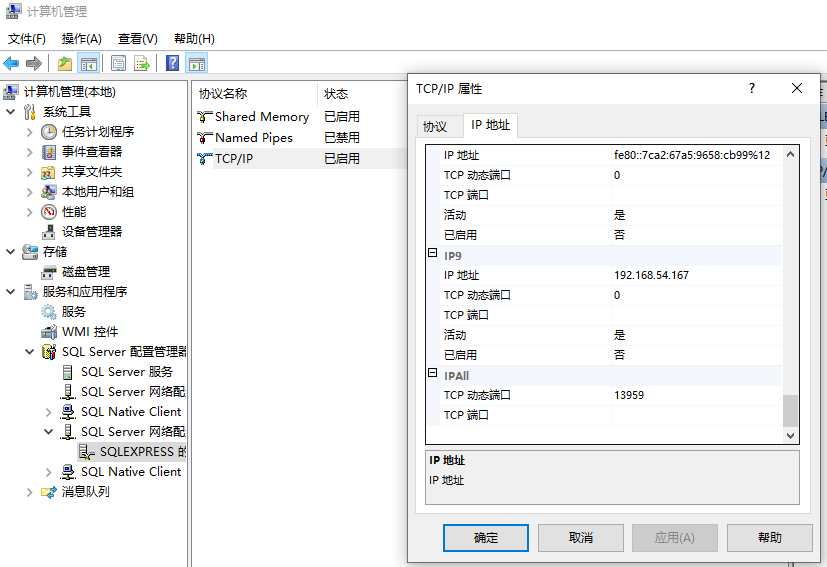
Task: Select the root 计算机管理(本地) node
Action: pos(70,92)
